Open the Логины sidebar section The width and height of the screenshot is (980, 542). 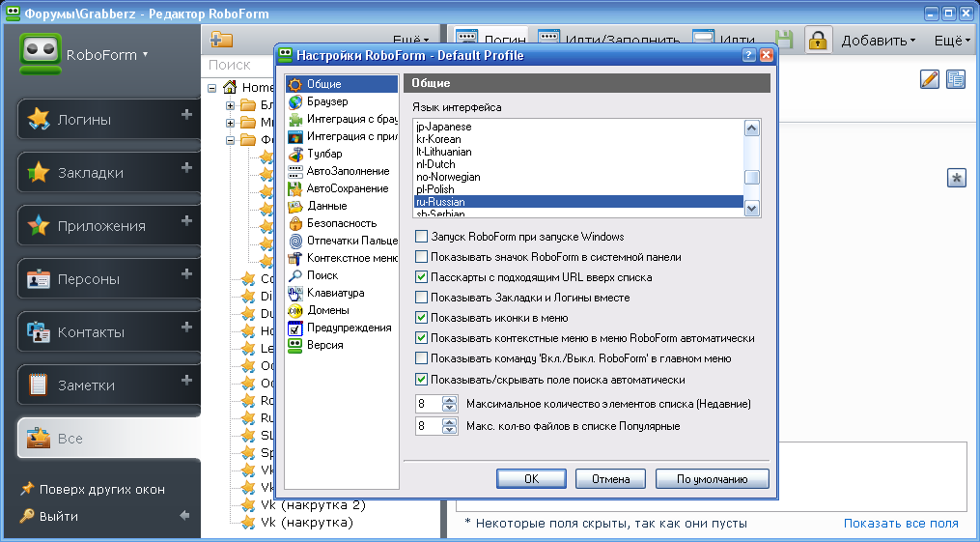(108, 119)
